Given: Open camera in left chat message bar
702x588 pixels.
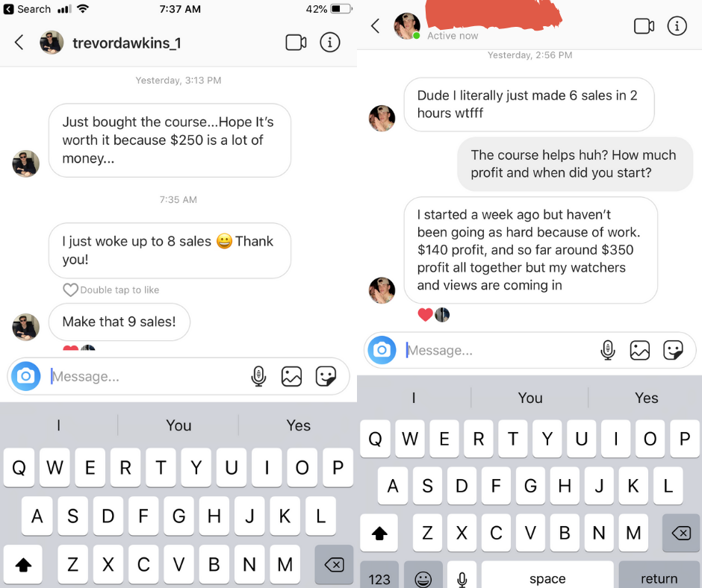Looking at the screenshot, I should (26, 376).
